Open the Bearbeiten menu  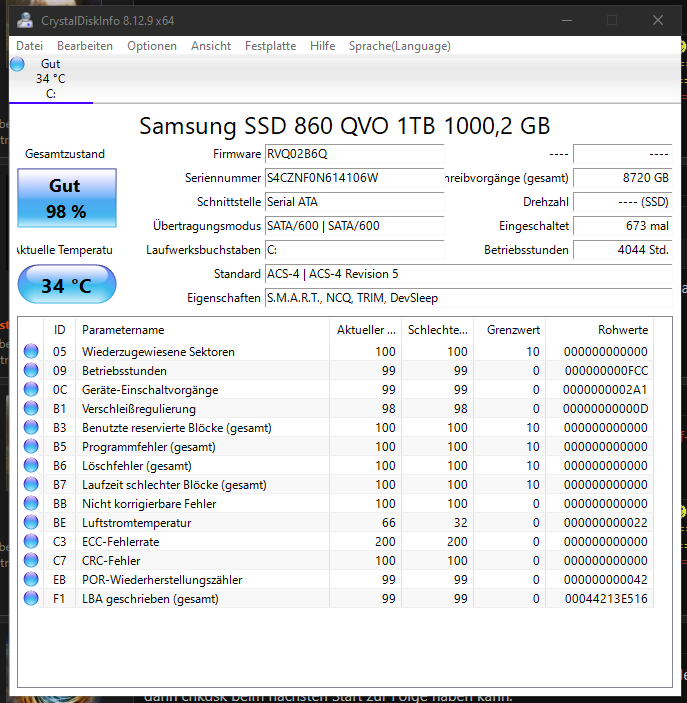(x=85, y=46)
